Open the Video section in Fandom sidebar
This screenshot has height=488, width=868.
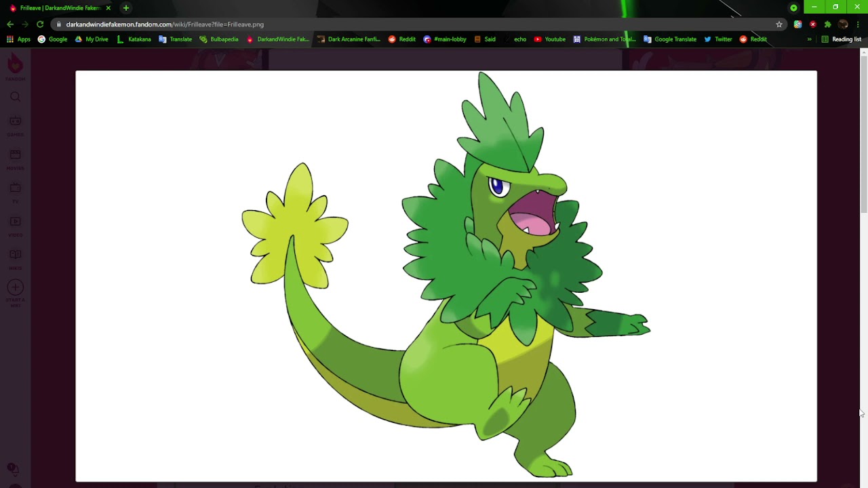coord(15,225)
